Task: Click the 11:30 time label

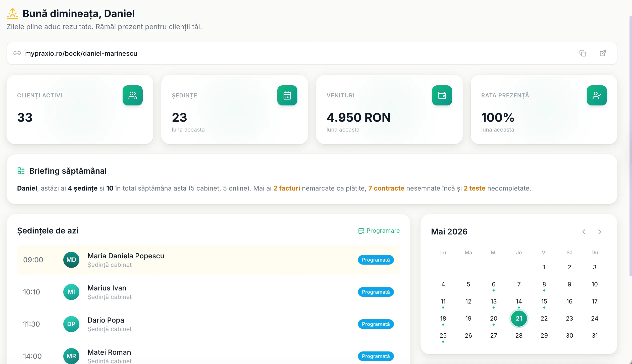Action: (31, 324)
